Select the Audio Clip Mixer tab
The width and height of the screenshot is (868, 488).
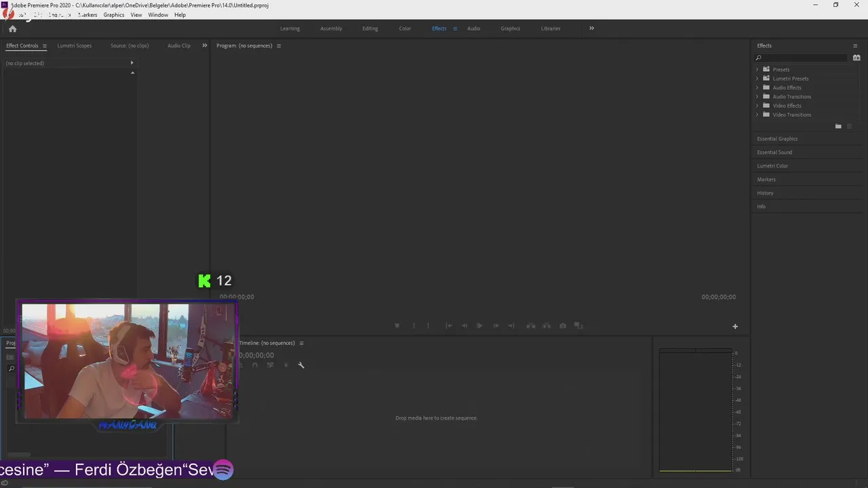click(179, 46)
